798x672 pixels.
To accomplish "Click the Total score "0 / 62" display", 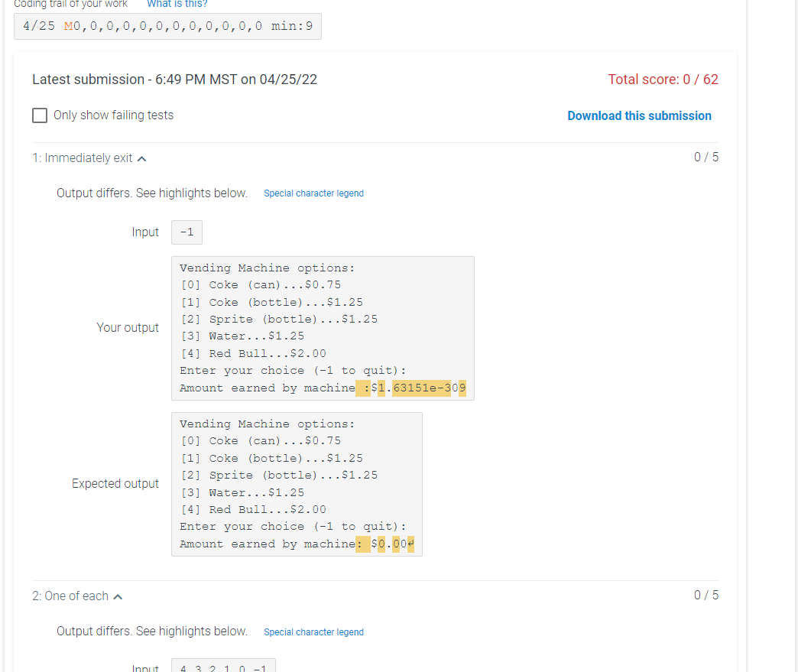I will (x=663, y=79).
